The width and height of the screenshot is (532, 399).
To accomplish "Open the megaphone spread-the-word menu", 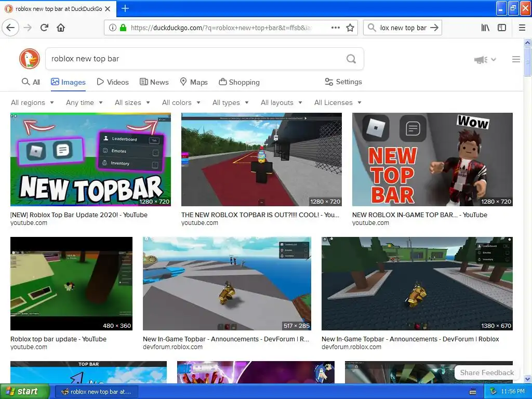I will (x=485, y=60).
